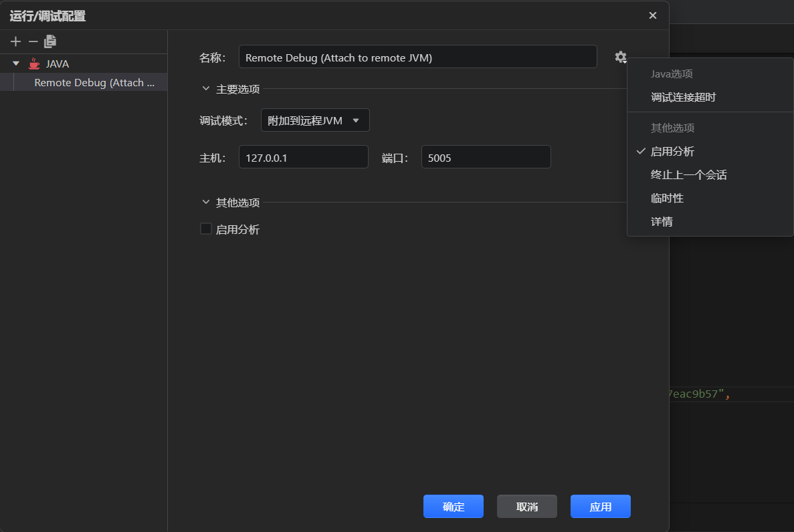
Task: Collapse the 主要选项 section
Action: coord(205,89)
